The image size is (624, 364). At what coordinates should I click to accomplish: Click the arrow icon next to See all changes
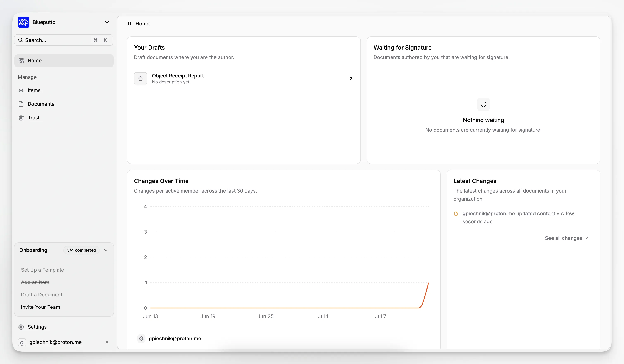tap(587, 238)
